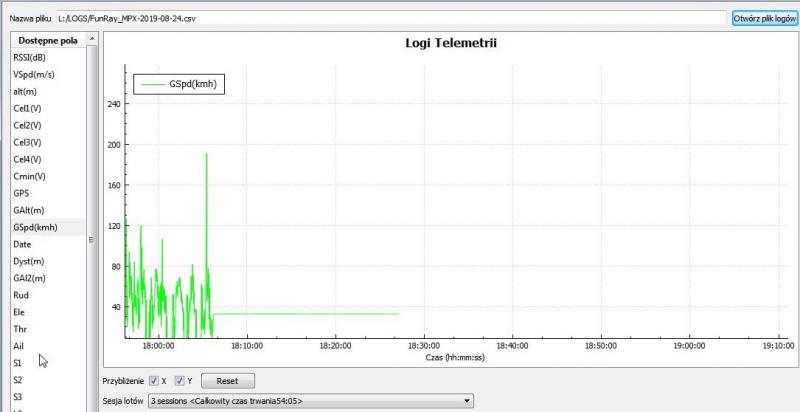Toggle the Y zoom checkbox
800x412 pixels.
[180, 381]
